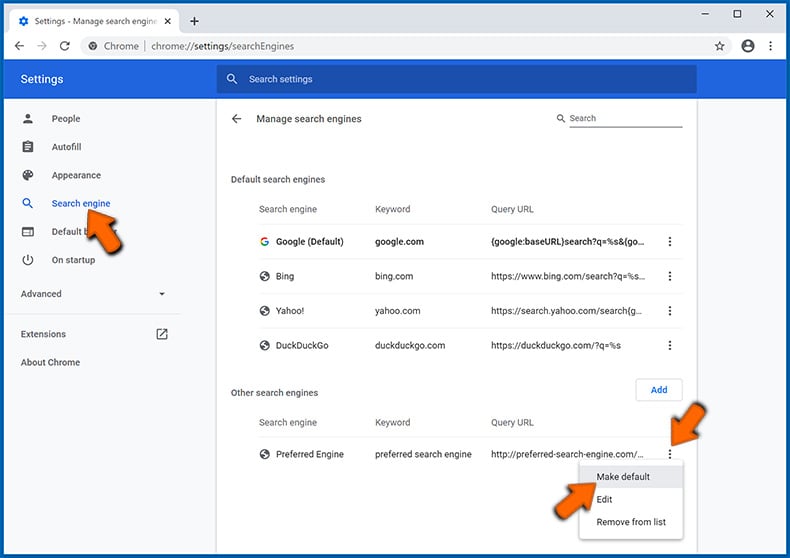790x558 pixels.
Task: Maximize the Chrome window
Action: pos(737,14)
